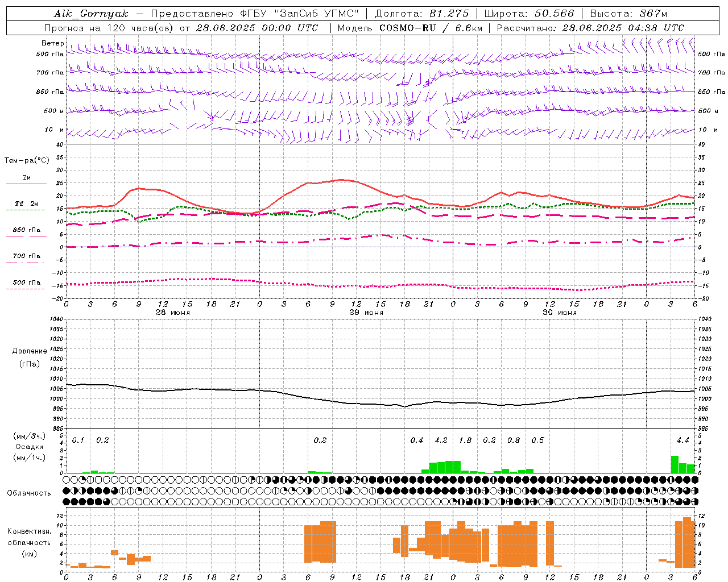The height and width of the screenshot is (582, 728).
Task: Click the station name Alk_Gornyak
Action: [91, 14]
